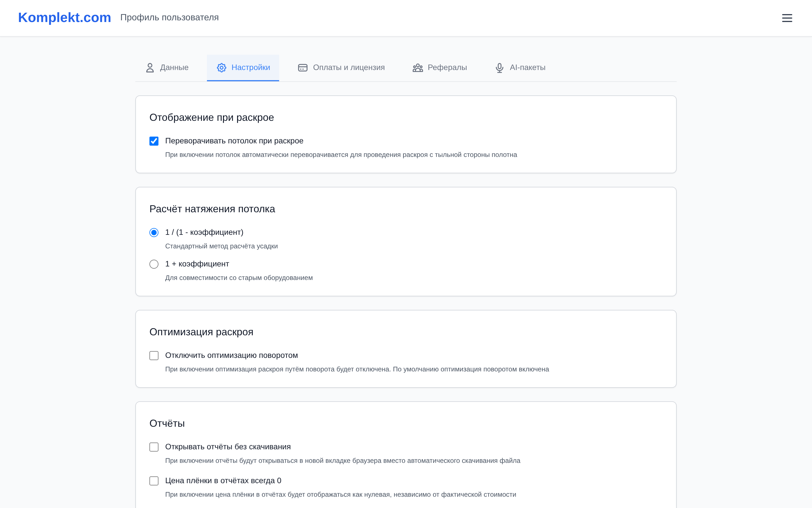Click description about новой вкладке браузера

pos(343,461)
